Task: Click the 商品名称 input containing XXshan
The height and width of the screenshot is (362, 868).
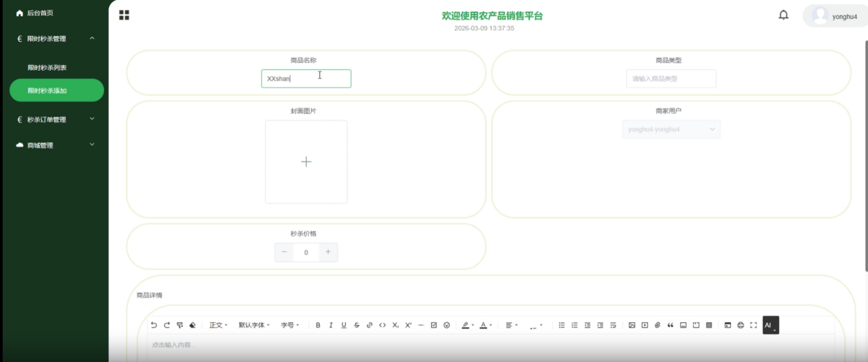Action: pyautogui.click(x=306, y=78)
